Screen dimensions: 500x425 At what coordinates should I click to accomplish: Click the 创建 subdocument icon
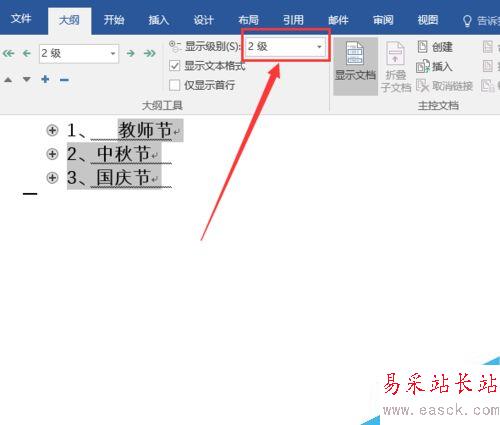[423, 47]
